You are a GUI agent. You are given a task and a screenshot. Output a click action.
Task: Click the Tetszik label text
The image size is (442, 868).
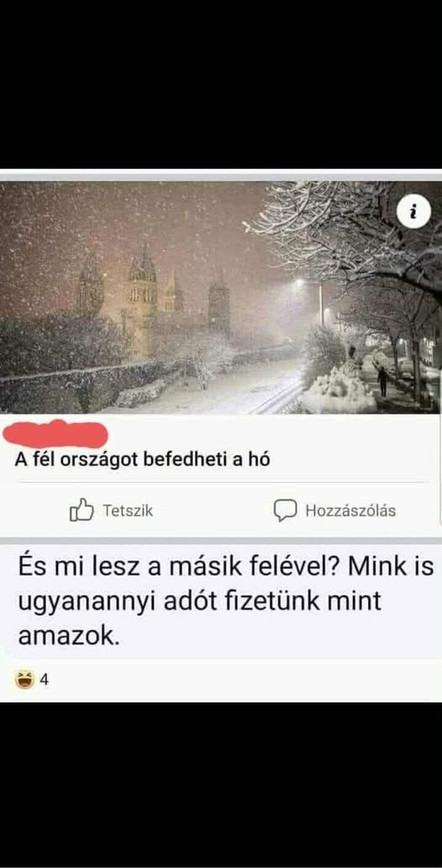click(128, 510)
